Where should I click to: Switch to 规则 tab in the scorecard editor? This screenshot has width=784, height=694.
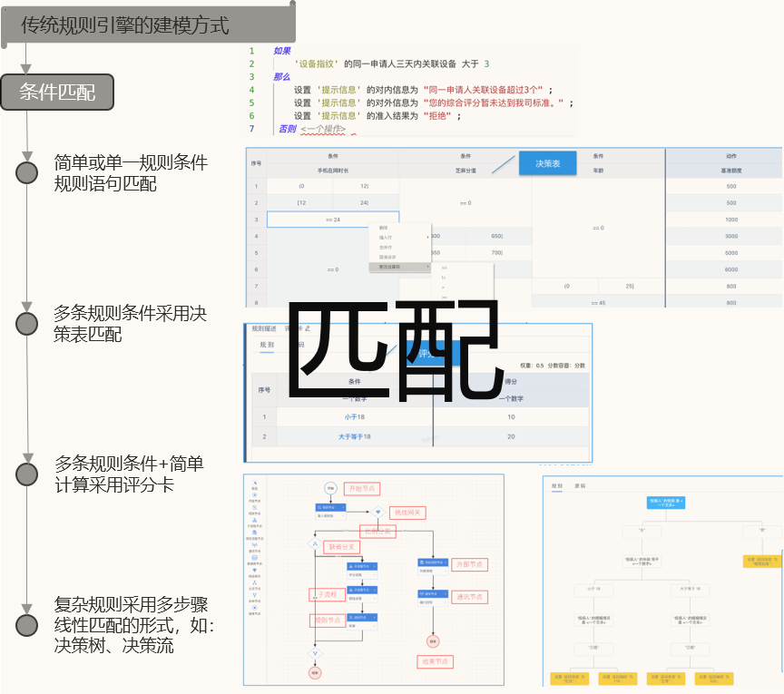tap(267, 345)
